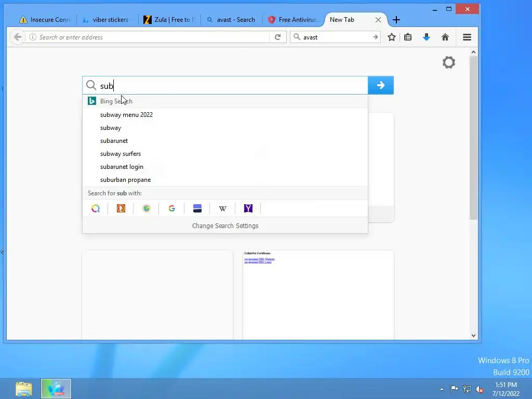The width and height of the screenshot is (532, 399).
Task: Choose suggestion subarunet login
Action: click(x=225, y=167)
